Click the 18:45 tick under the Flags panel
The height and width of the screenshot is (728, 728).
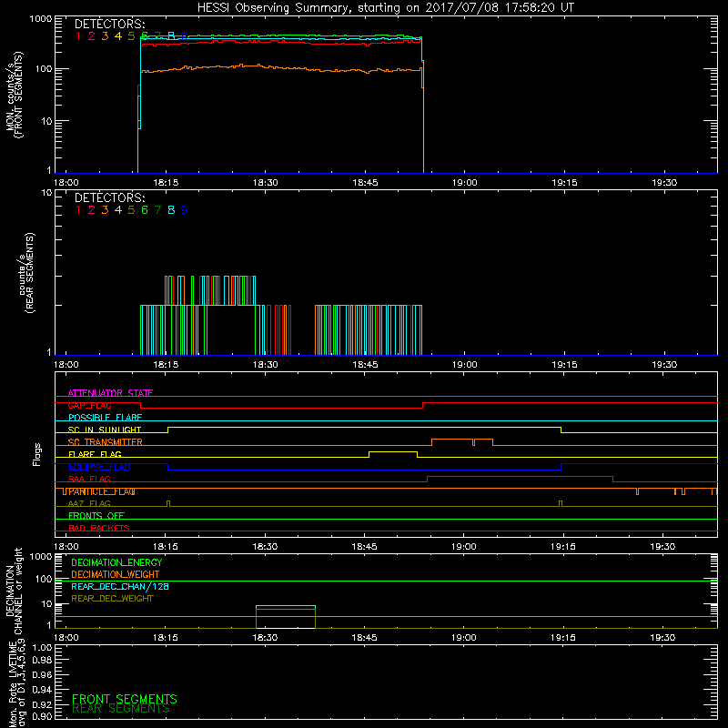(x=365, y=547)
